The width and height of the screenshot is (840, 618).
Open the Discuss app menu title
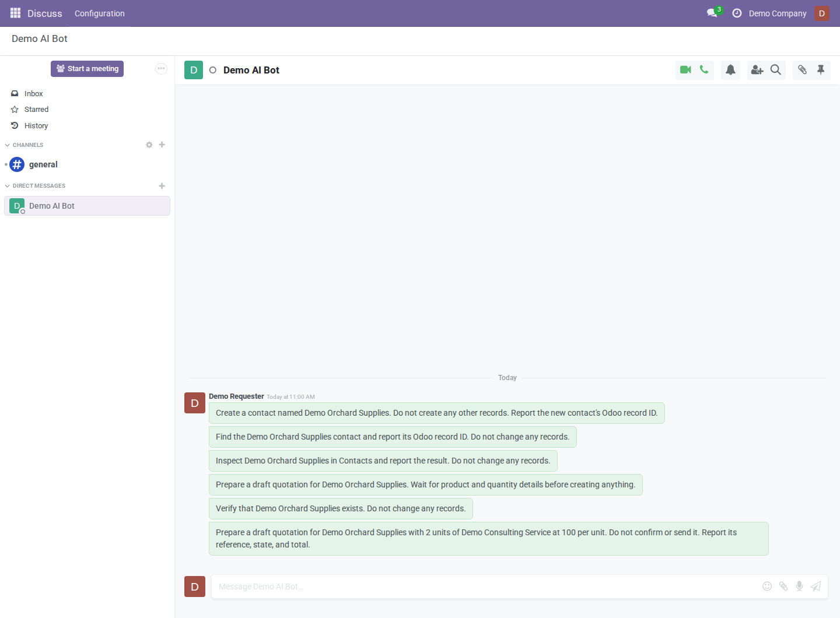pyautogui.click(x=45, y=13)
